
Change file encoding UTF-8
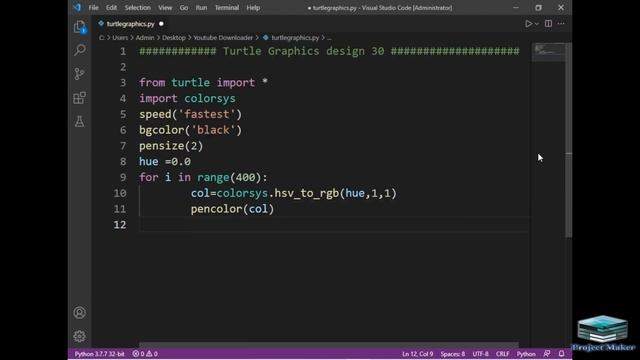tap(480, 354)
